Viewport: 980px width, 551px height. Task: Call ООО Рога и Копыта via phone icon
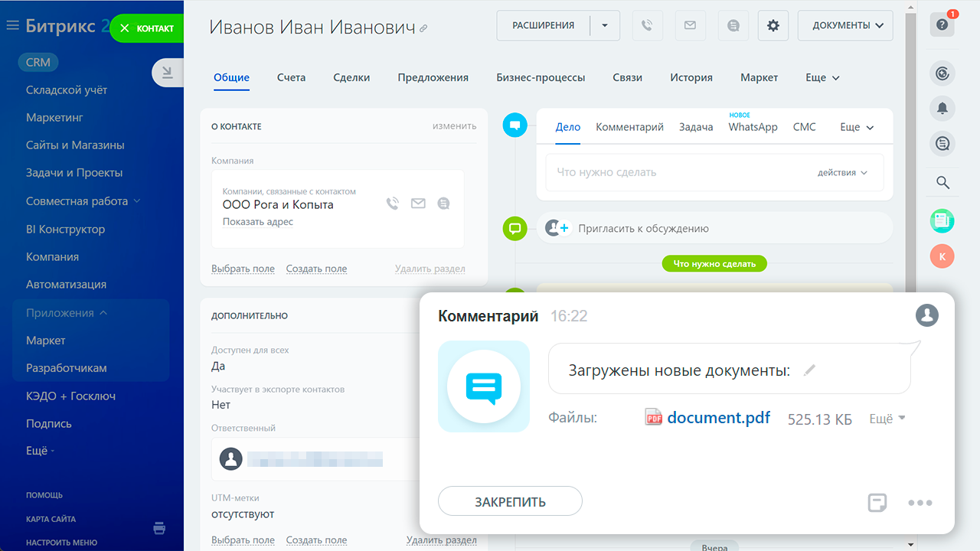pos(393,204)
